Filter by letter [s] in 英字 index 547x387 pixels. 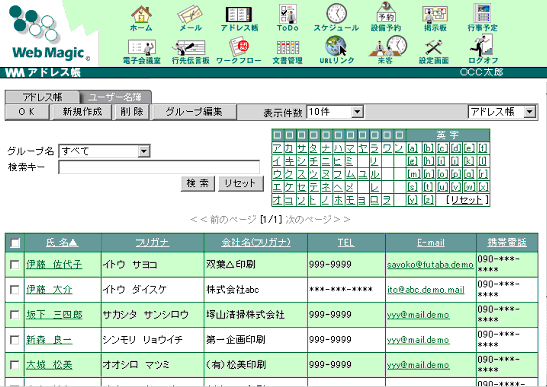[x=413, y=187]
